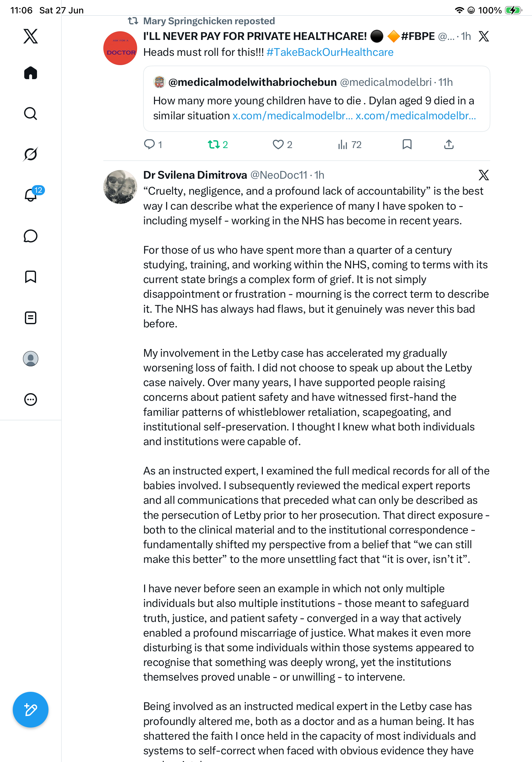
Task: Open the first x.com/medicalmodelbr link
Action: (x=292, y=116)
